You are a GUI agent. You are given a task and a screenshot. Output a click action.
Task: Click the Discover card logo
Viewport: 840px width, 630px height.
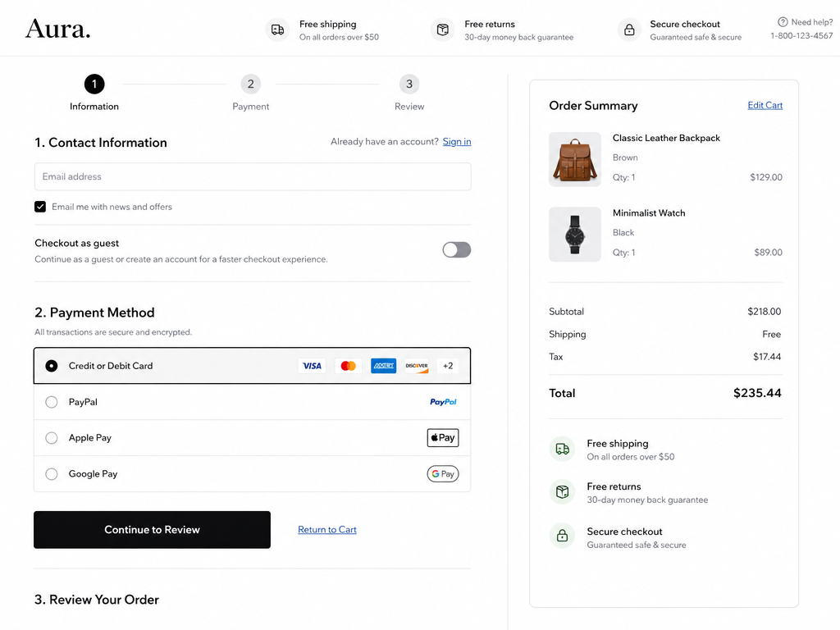point(417,366)
